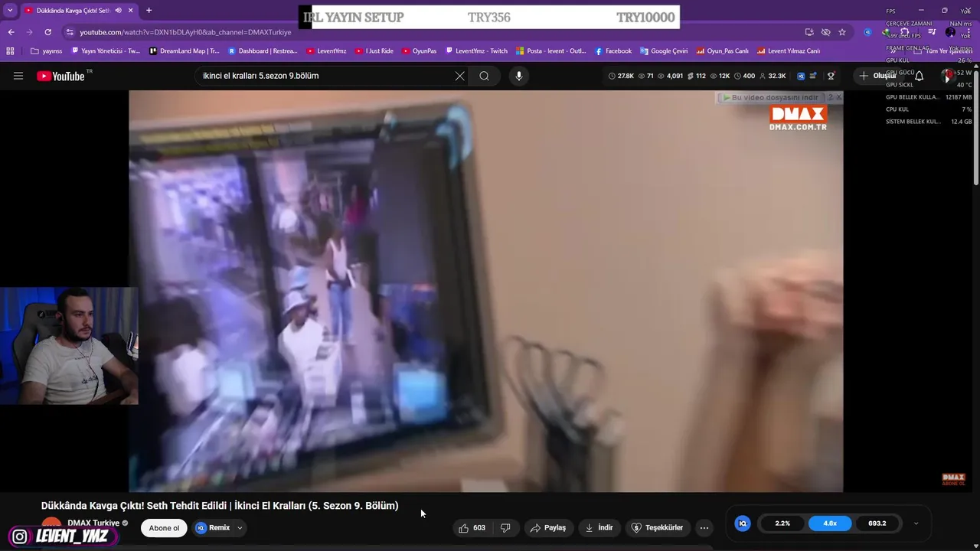980x551 pixels.
Task: Click the browser address bar URL
Action: coord(185,32)
